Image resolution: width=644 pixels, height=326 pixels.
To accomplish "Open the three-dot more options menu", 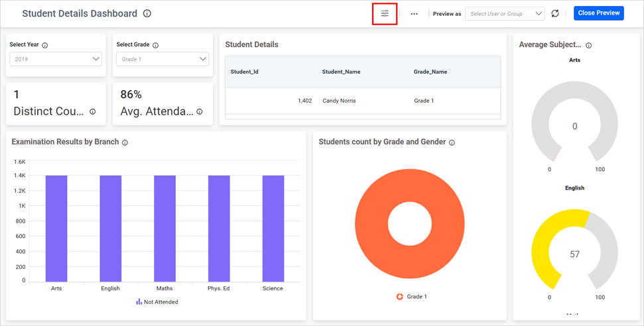I will (414, 14).
